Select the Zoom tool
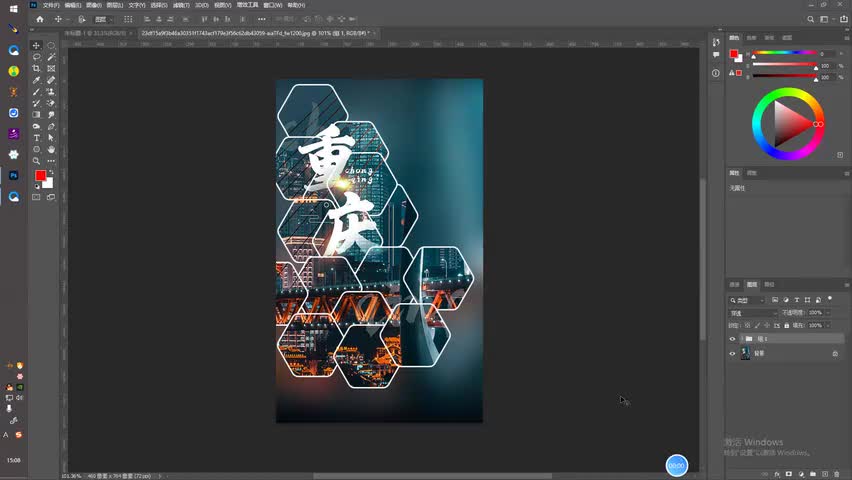 (x=36, y=161)
